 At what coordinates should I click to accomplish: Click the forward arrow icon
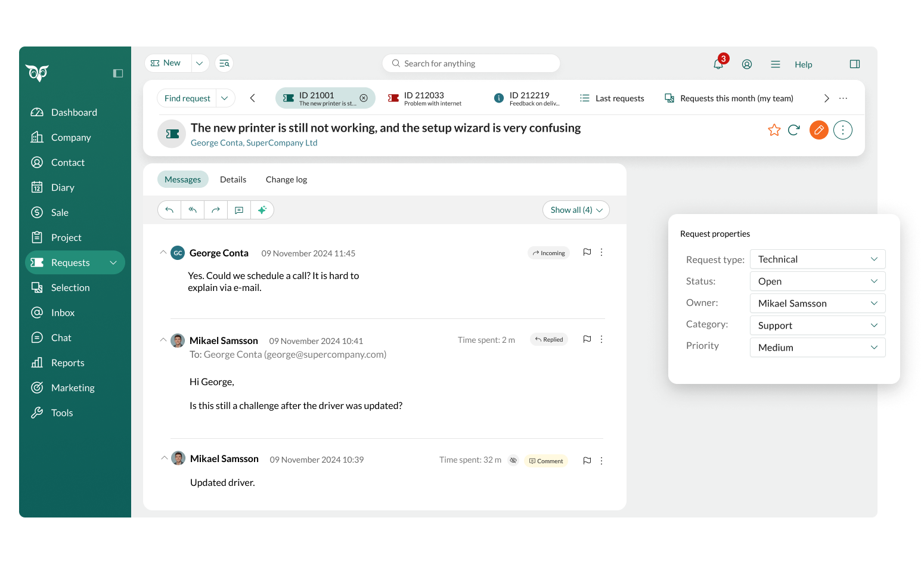[216, 210]
